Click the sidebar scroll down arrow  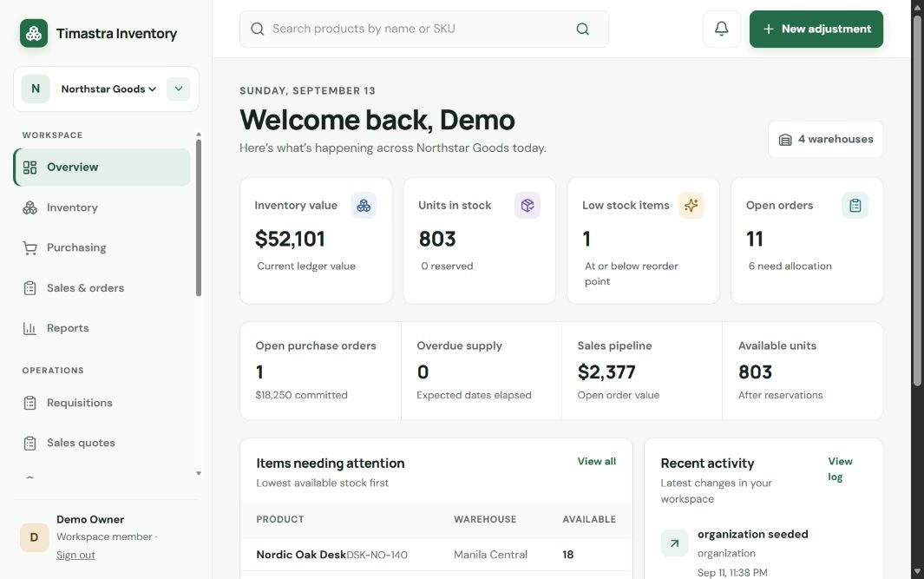(x=199, y=473)
